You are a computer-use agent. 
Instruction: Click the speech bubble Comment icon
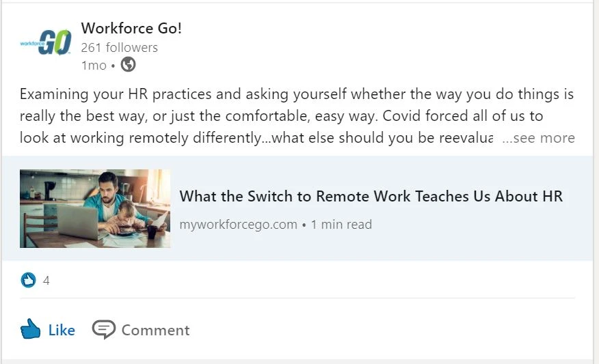point(104,330)
